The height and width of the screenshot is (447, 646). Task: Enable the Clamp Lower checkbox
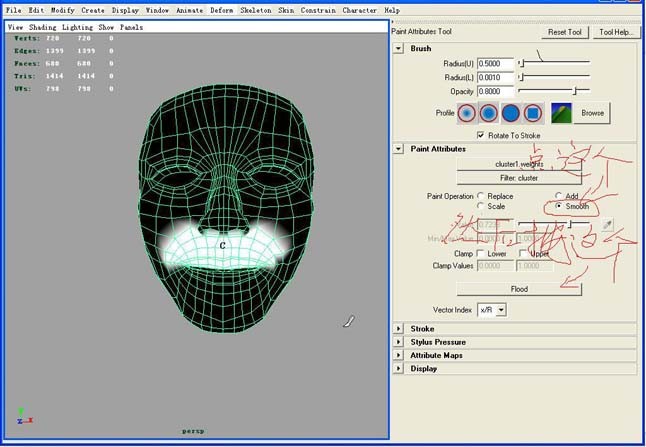[480, 253]
